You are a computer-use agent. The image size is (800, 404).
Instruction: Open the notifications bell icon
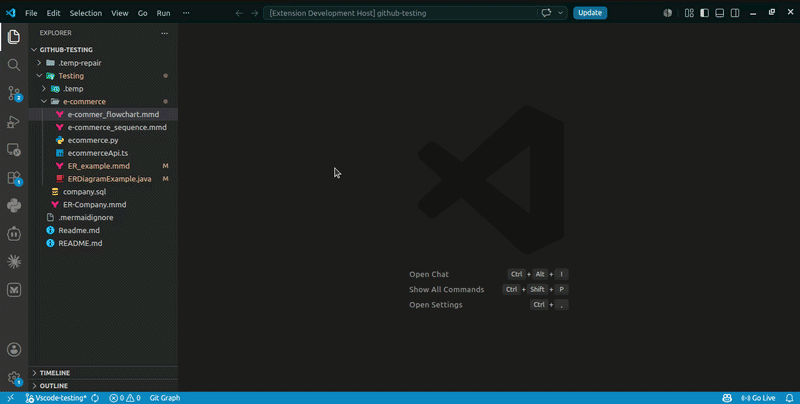pyautogui.click(x=789, y=398)
